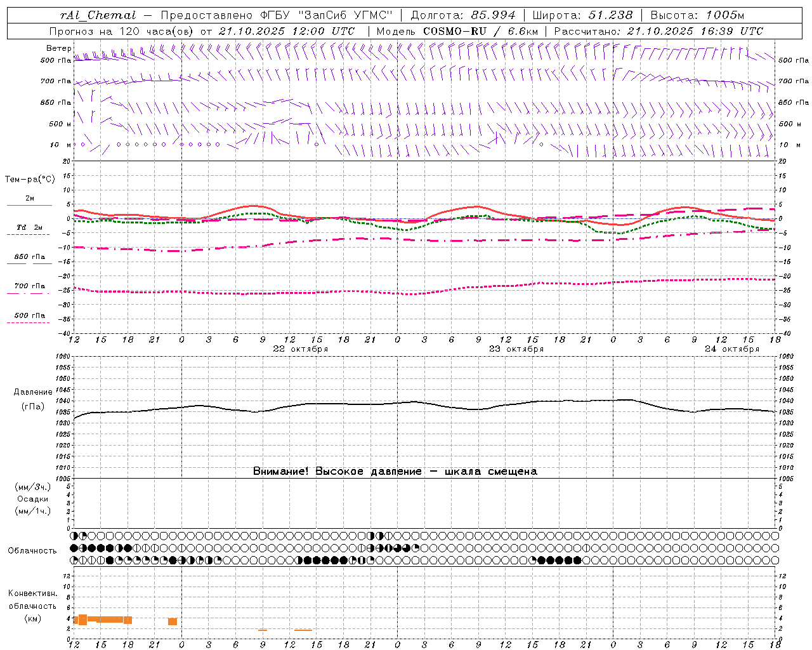Image resolution: width=812 pixels, height=650 pixels.
Task: Select the '700 гПа' temperature legend entry
Action: [x=30, y=286]
